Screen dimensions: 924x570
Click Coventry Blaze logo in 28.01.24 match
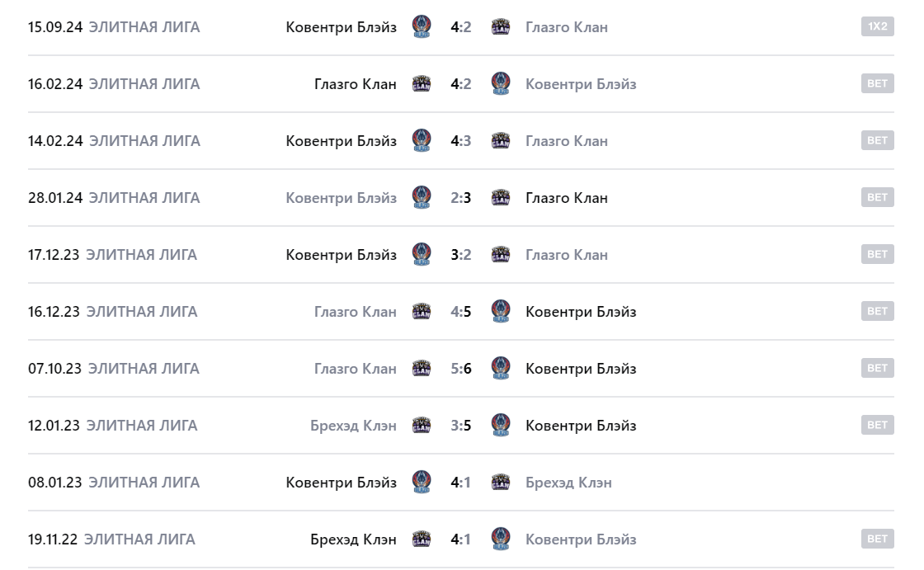(x=422, y=197)
